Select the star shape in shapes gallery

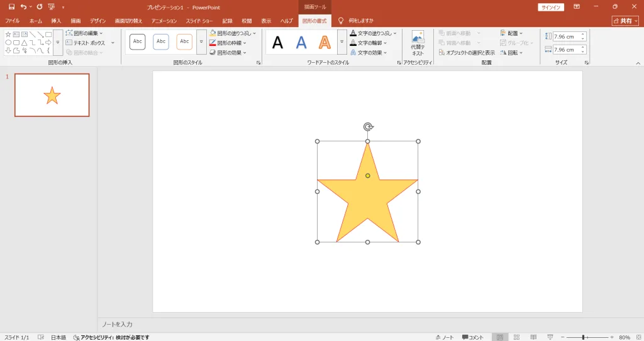coord(8,35)
